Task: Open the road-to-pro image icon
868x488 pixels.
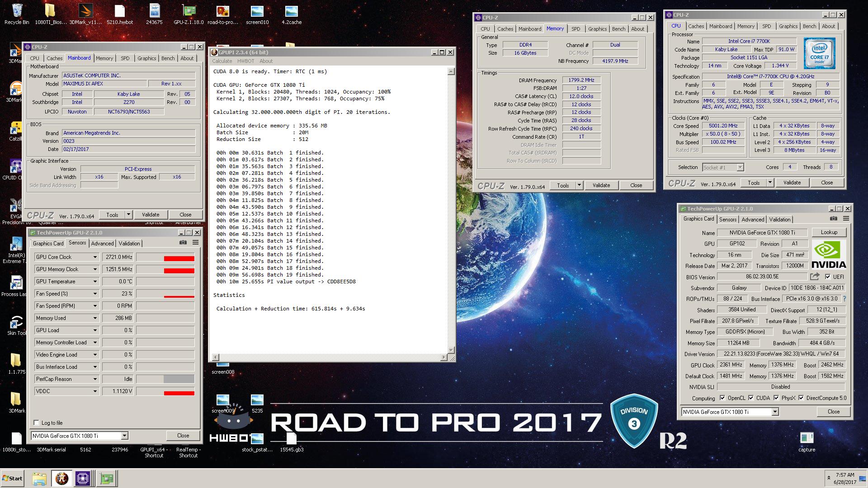Action: (x=223, y=14)
